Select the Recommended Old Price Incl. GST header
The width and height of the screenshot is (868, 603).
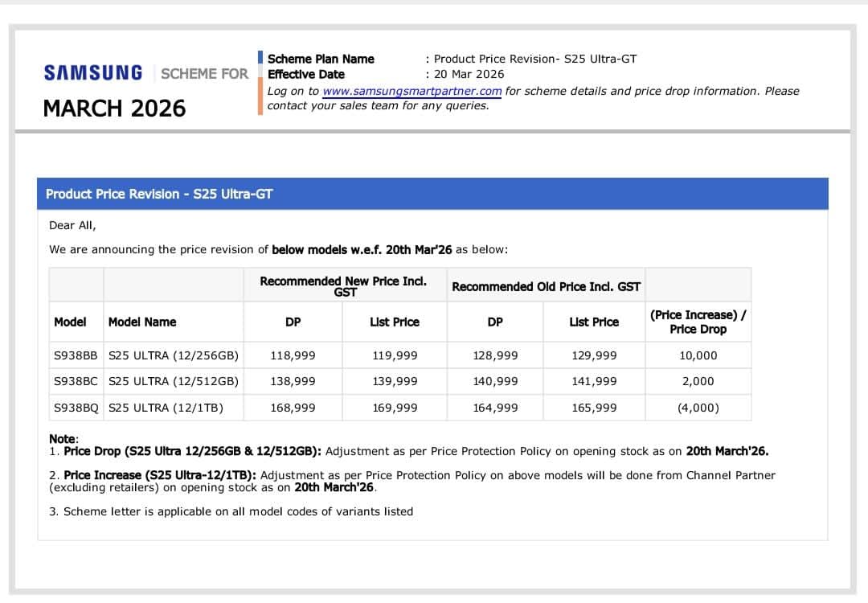click(x=546, y=286)
